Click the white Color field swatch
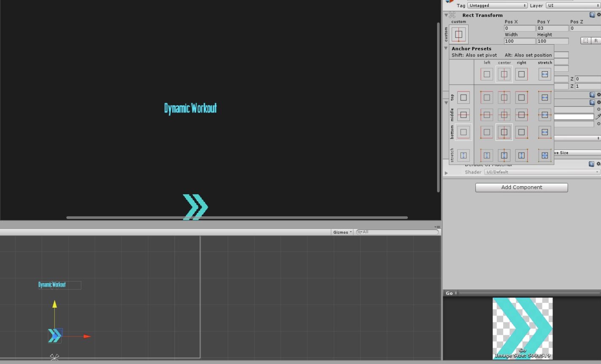601x364 pixels. click(x=574, y=117)
